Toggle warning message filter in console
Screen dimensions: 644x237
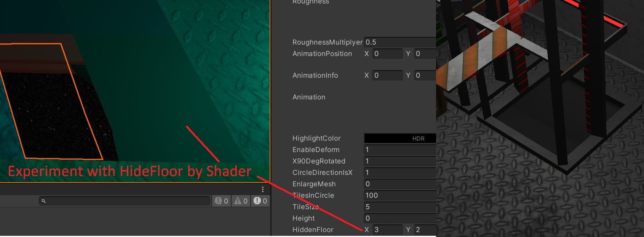[241, 201]
